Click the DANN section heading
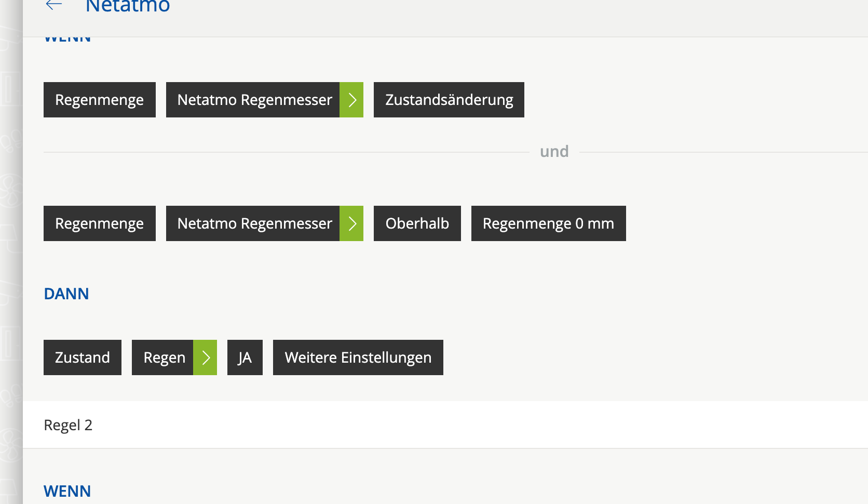This screenshot has height=504, width=868. tap(66, 294)
